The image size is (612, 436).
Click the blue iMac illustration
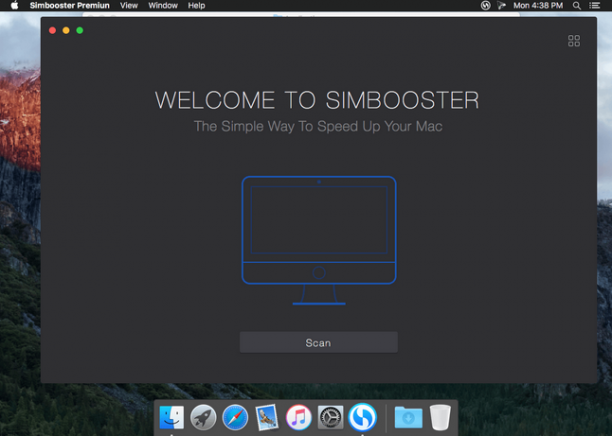[x=319, y=240]
